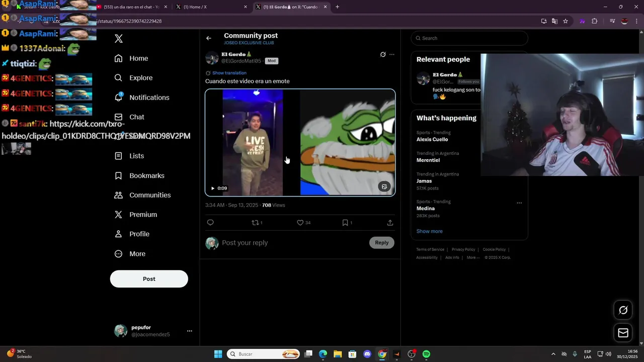This screenshot has width=644, height=362.
Task: Switch to the Home / X tab
Action: pyautogui.click(x=211, y=7)
